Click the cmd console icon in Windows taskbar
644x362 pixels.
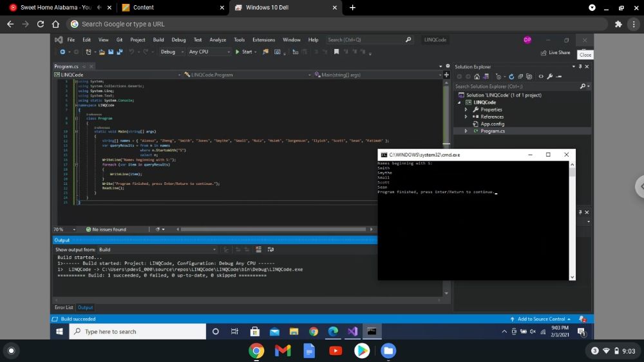click(x=372, y=331)
